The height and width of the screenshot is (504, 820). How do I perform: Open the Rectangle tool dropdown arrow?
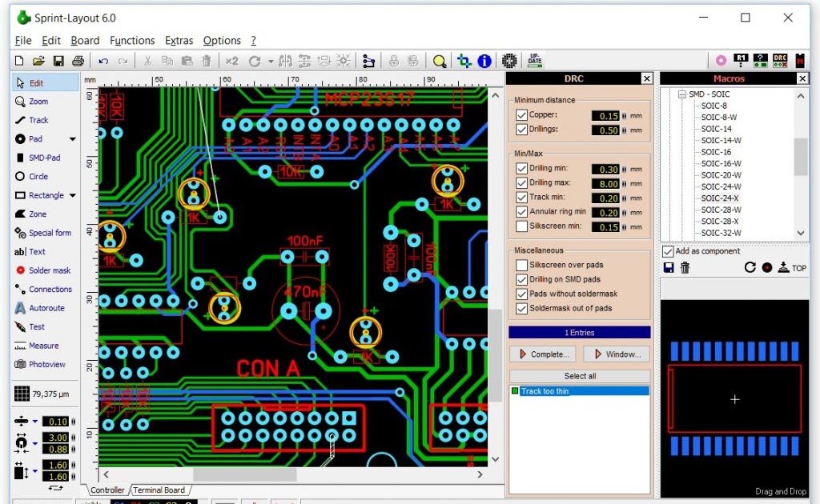pos(73,195)
